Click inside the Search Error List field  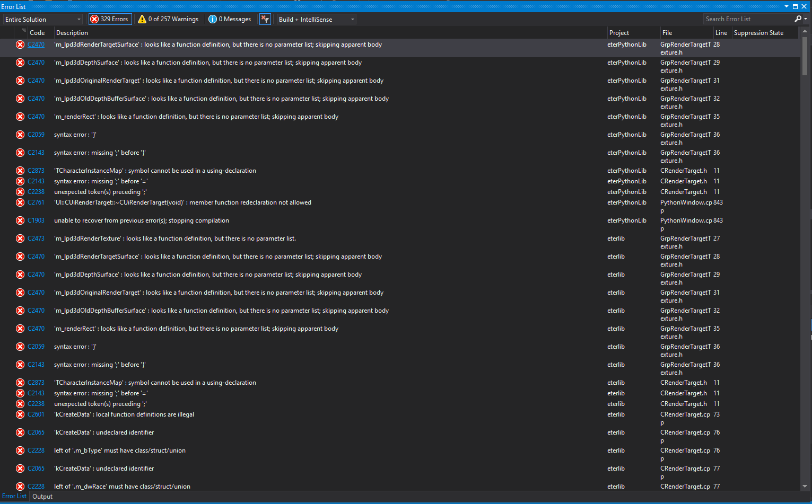point(743,18)
